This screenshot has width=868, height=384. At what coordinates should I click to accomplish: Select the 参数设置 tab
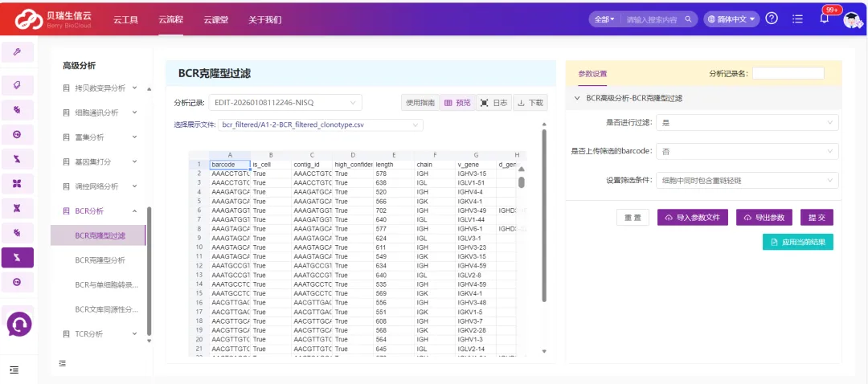coord(592,74)
